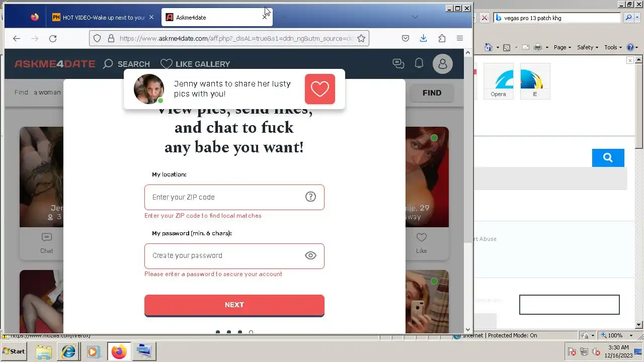Click Firefox page scrollbar up arrow
The width and height of the screenshot is (644, 362).
pos(468,52)
